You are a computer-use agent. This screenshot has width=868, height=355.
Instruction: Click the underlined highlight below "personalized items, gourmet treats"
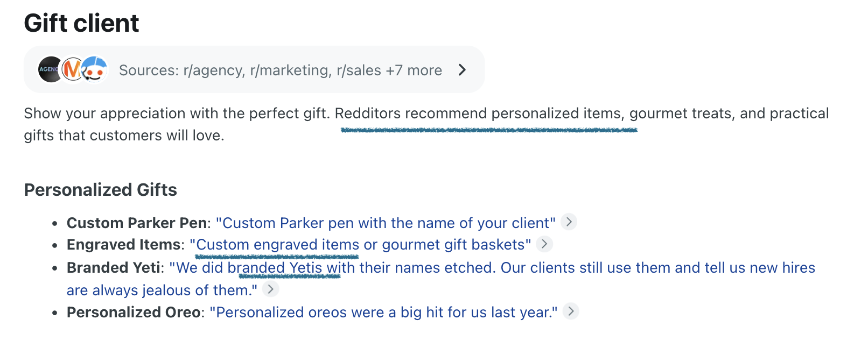tap(489, 129)
